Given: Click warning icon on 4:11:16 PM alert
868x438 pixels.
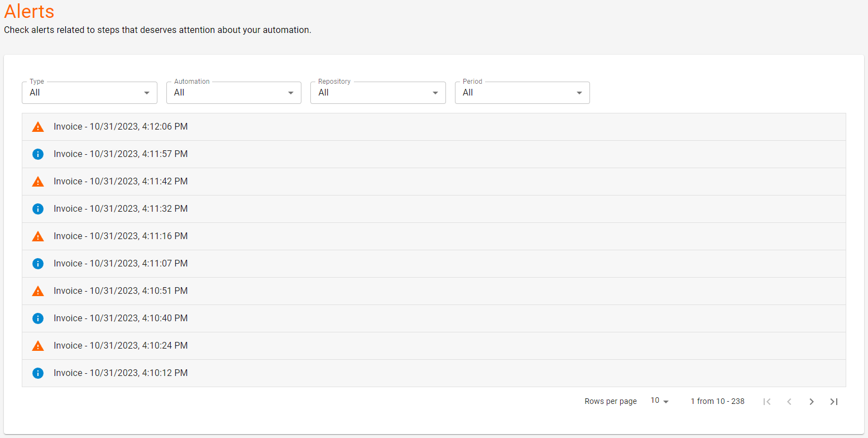Looking at the screenshot, I should click(x=38, y=236).
